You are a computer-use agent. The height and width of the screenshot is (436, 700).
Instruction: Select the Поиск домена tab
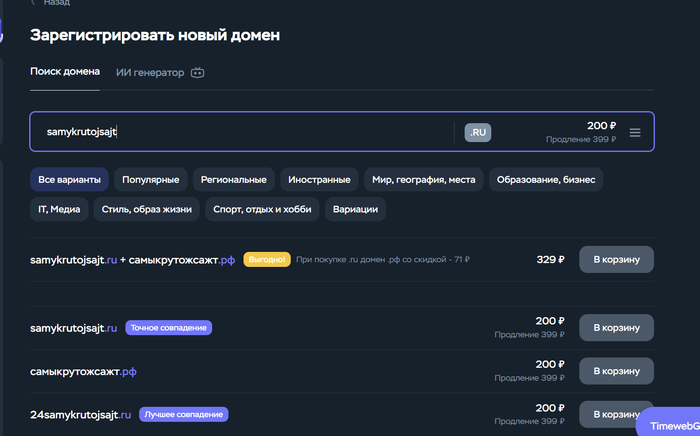click(65, 71)
